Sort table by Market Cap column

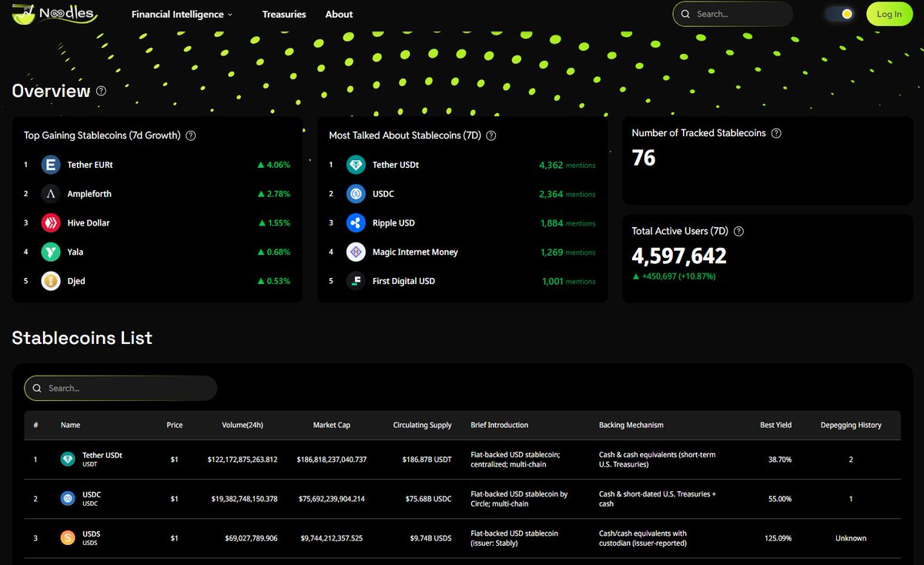coord(332,425)
